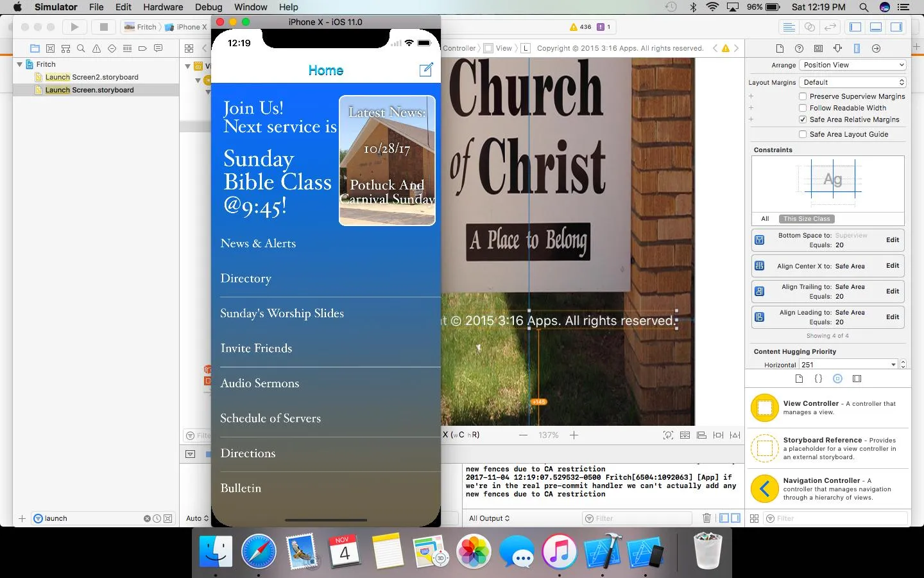The height and width of the screenshot is (578, 924).
Task: Enable Safe Area Layout Guide
Action: [803, 134]
